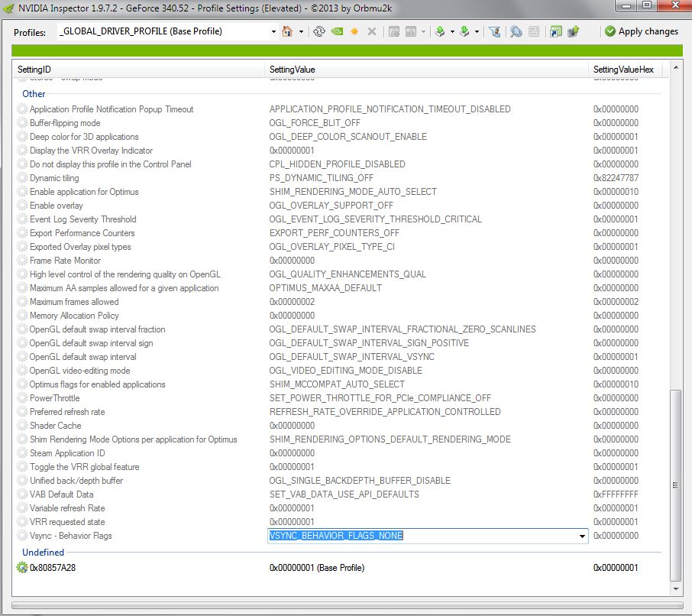Select 'Event Log Severity Threshold' setting
This screenshot has height=616, width=692.
tap(83, 219)
